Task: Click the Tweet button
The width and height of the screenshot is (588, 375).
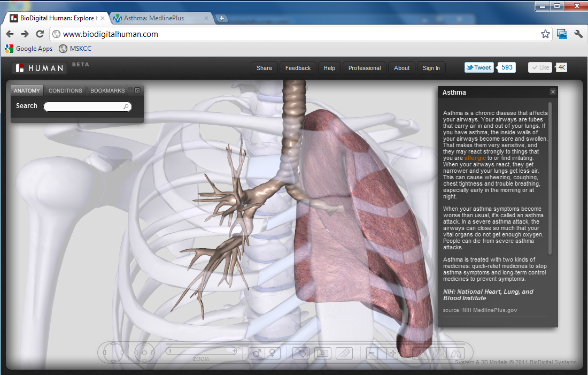Action: (x=479, y=67)
